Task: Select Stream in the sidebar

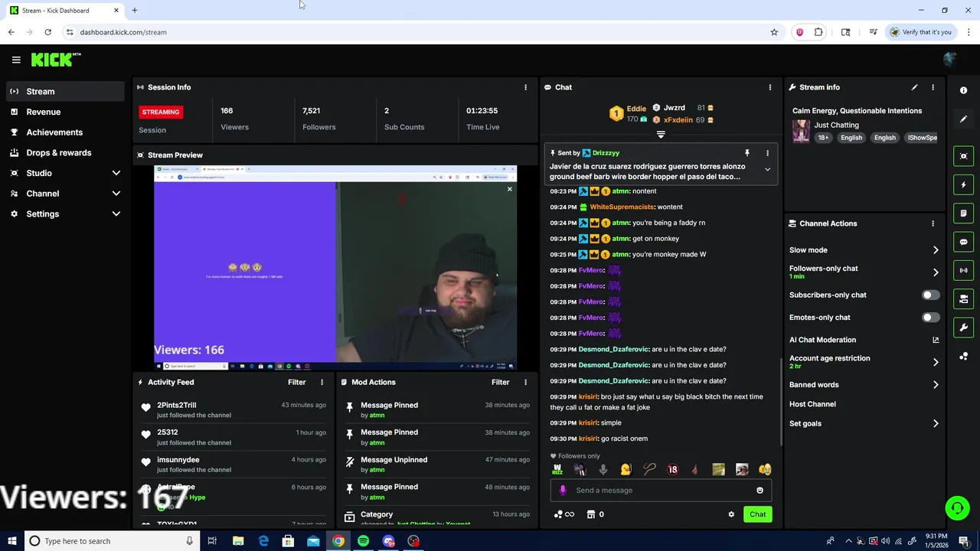Action: point(64,91)
